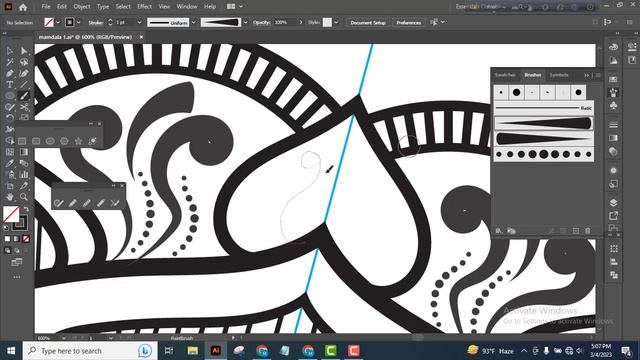This screenshot has width=640, height=360.
Task: Switch to the Swatches tab
Action: tap(505, 75)
